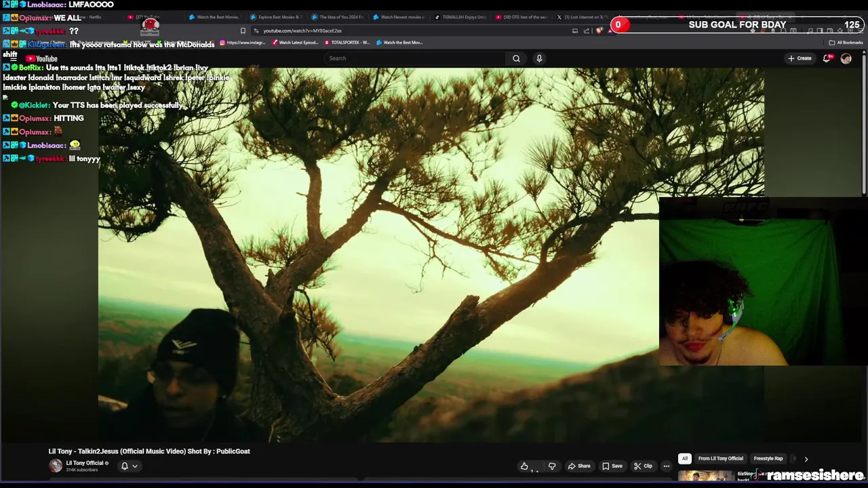The width and height of the screenshot is (868, 488).
Task: Click the Save button
Action: (612, 466)
